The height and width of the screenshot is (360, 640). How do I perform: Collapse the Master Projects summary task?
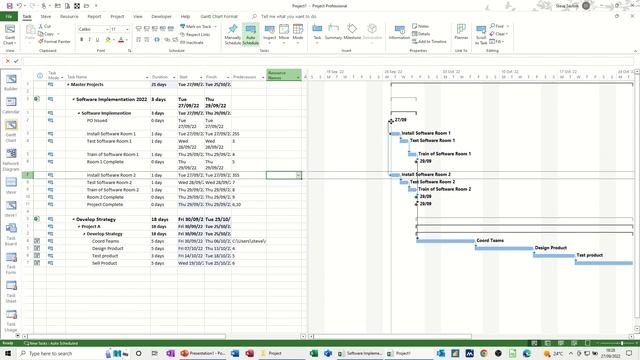pos(68,84)
